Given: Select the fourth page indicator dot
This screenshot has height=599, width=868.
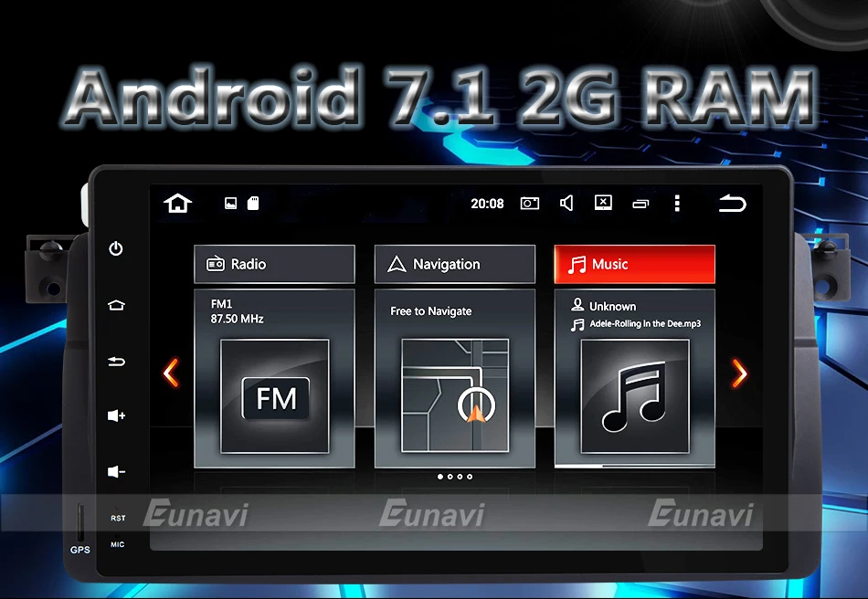Looking at the screenshot, I should coord(470,477).
